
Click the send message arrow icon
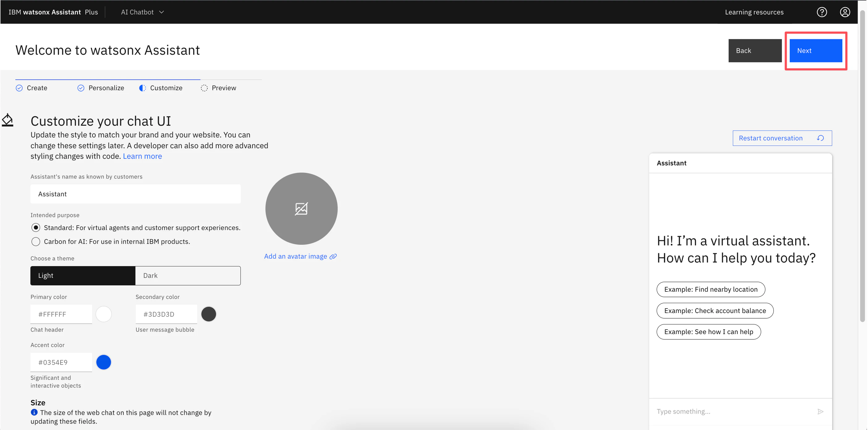[x=820, y=411]
